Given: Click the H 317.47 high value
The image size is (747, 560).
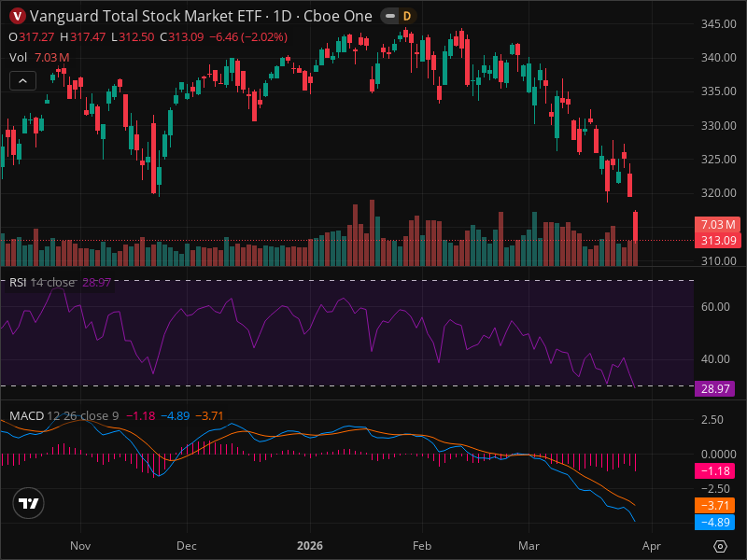Looking at the screenshot, I should 82,37.
